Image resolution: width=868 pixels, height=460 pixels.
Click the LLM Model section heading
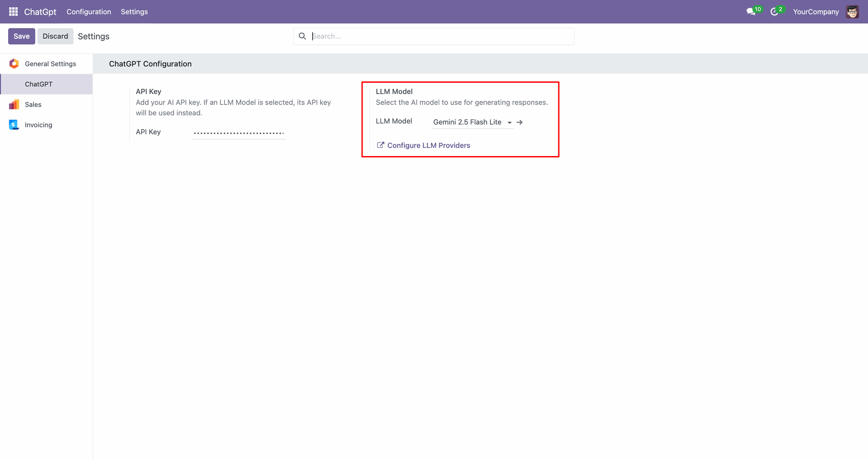tap(394, 91)
